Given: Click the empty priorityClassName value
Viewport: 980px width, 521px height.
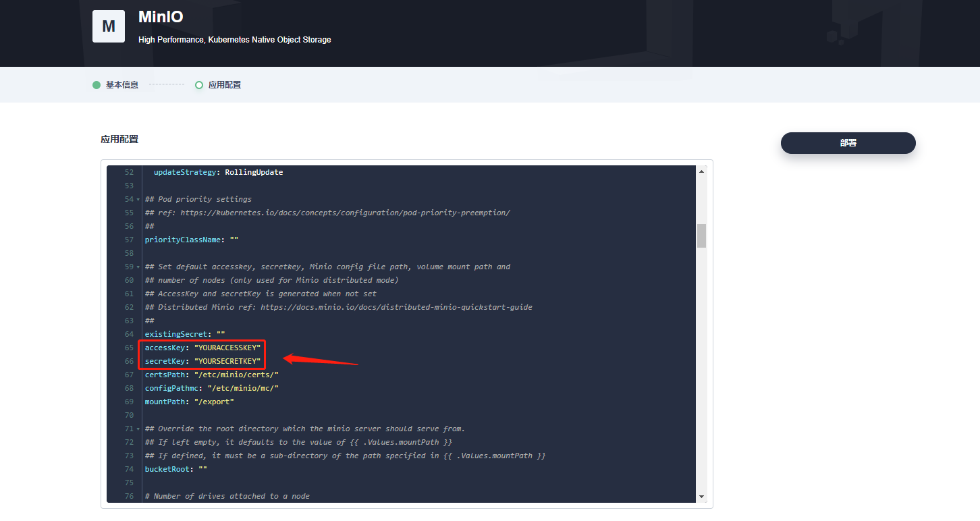Looking at the screenshot, I should click(233, 239).
